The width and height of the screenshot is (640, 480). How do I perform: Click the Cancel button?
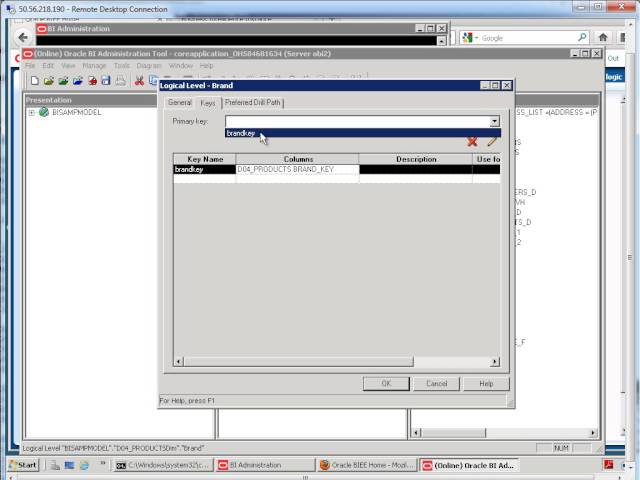point(436,384)
